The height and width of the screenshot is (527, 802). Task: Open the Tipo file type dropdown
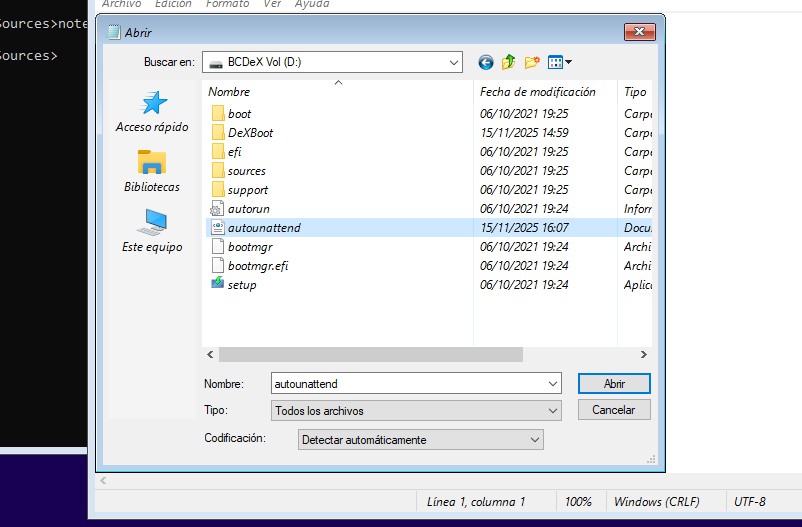[x=553, y=411]
